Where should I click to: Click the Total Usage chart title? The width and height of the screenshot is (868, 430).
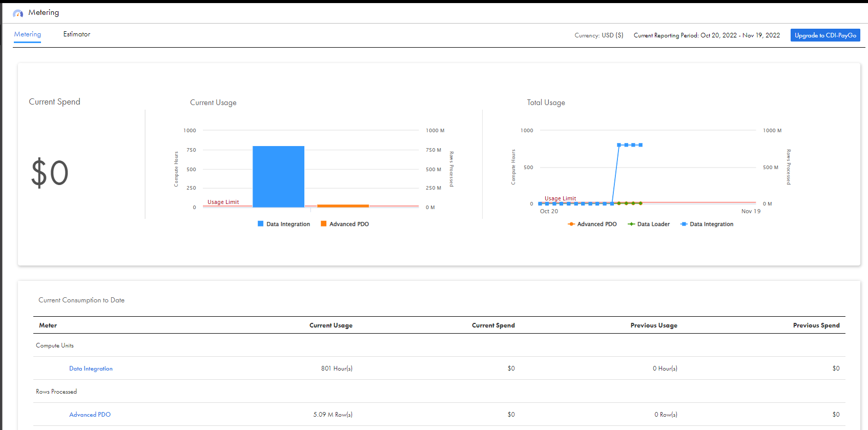(x=546, y=103)
